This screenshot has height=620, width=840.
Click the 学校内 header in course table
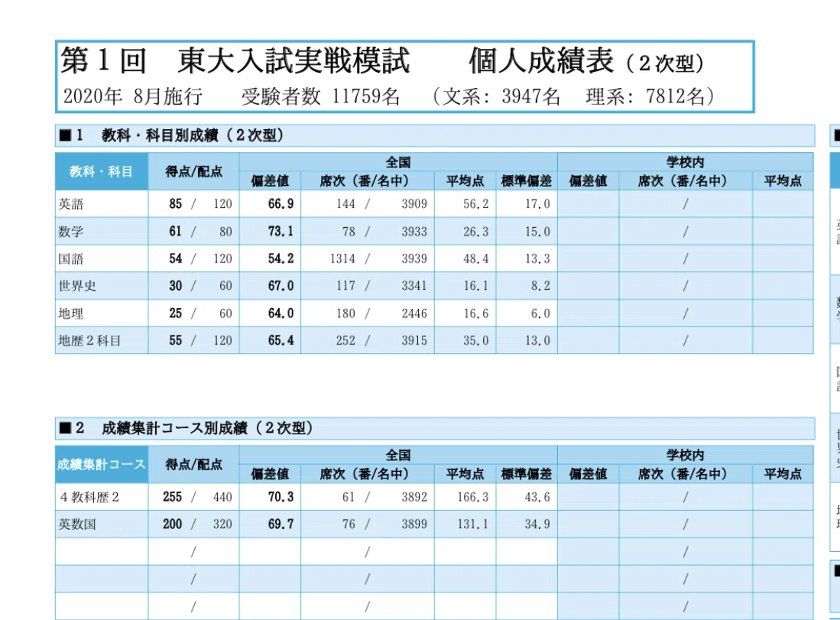[685, 455]
